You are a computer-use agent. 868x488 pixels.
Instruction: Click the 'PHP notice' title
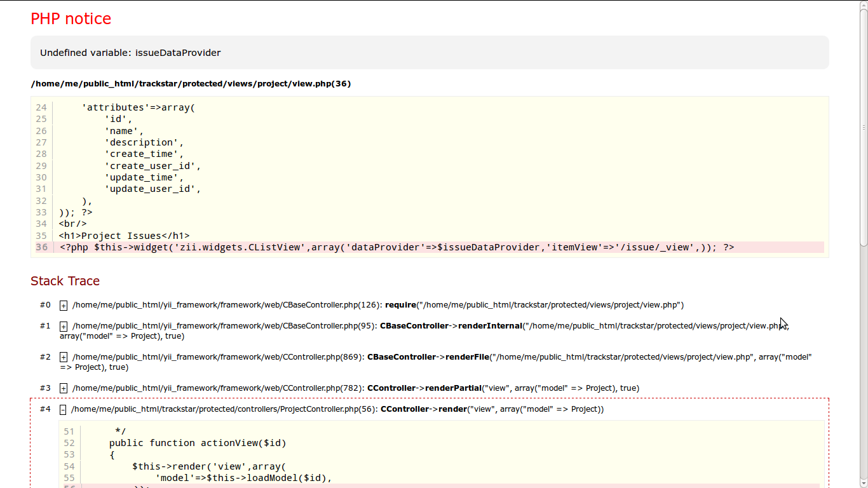71,19
